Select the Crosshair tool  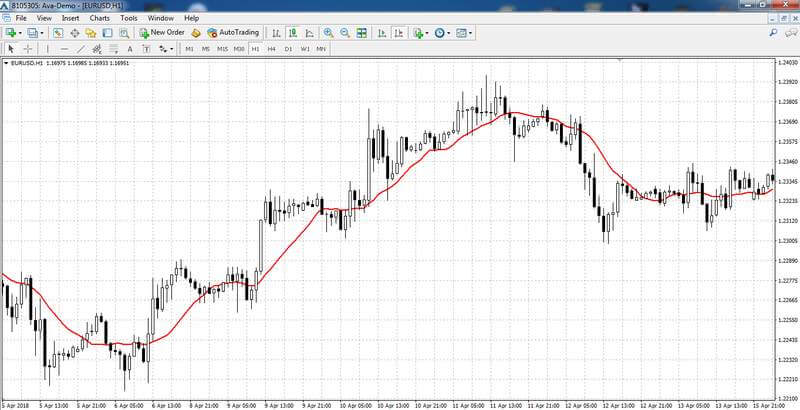(28, 49)
